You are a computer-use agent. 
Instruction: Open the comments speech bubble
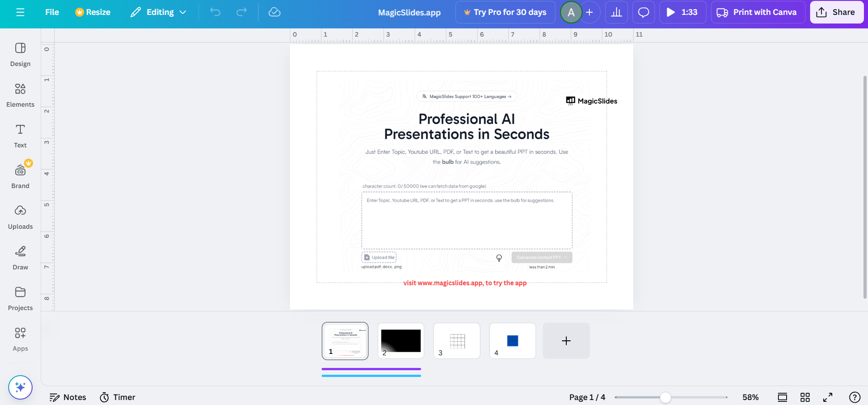pos(644,12)
